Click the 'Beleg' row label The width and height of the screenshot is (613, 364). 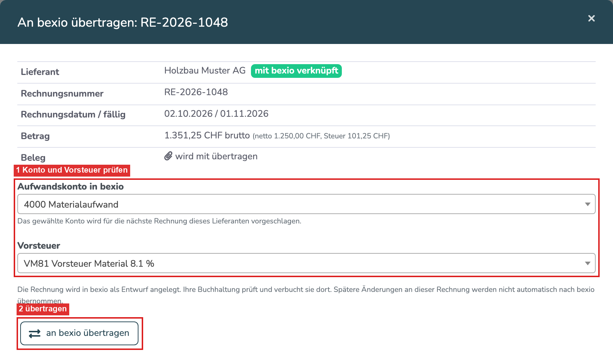point(33,158)
